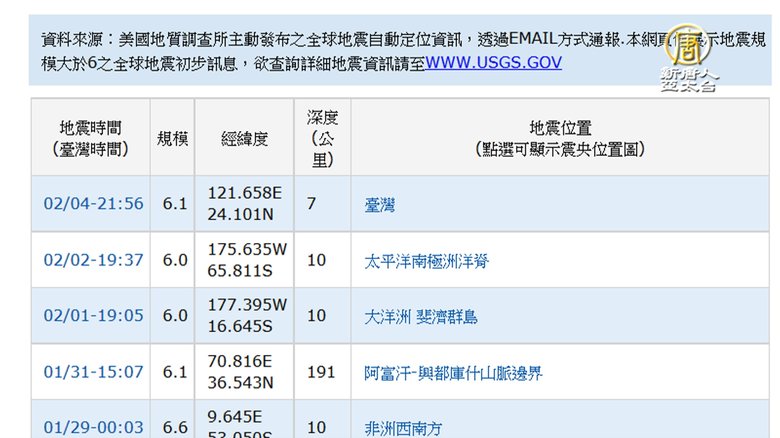Click the depth value 191 cell
Viewport: 780px width, 438px height.
pyautogui.click(x=320, y=372)
